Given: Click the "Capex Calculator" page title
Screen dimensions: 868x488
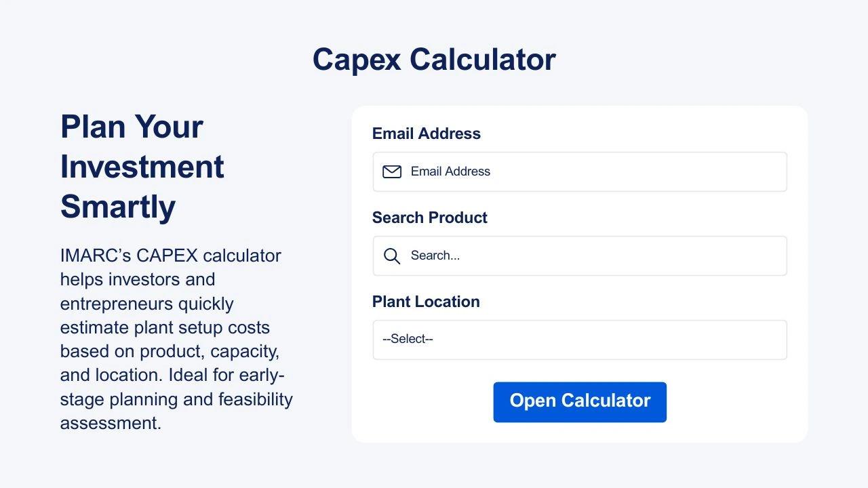Looking at the screenshot, I should 434,59.
